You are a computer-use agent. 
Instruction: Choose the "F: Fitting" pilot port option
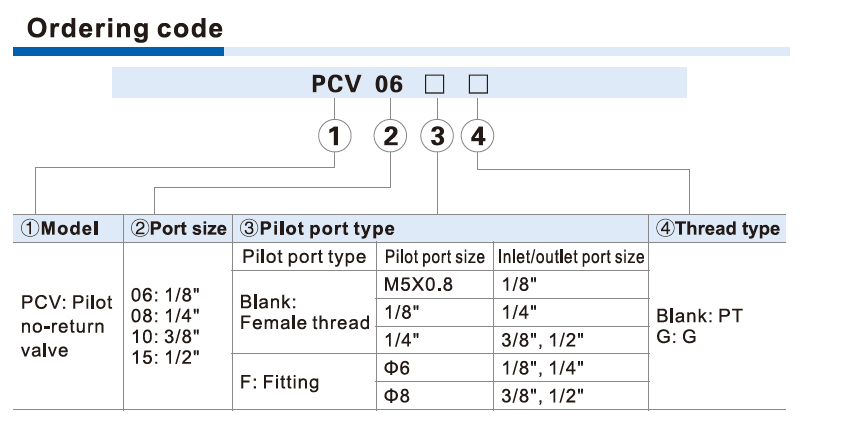point(279,381)
